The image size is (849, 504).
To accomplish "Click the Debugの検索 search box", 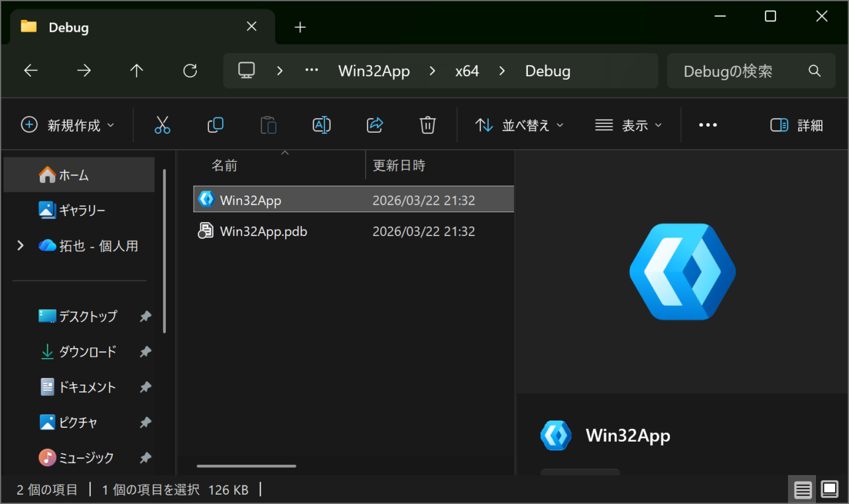I will [736, 71].
